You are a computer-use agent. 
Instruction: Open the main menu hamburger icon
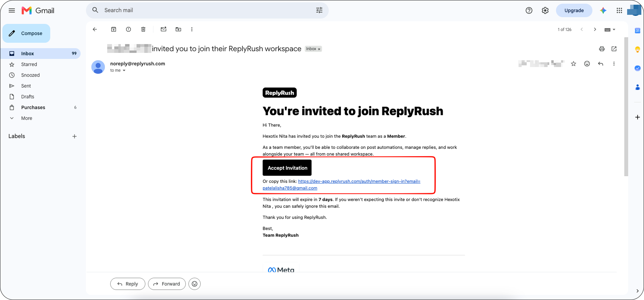(x=12, y=10)
